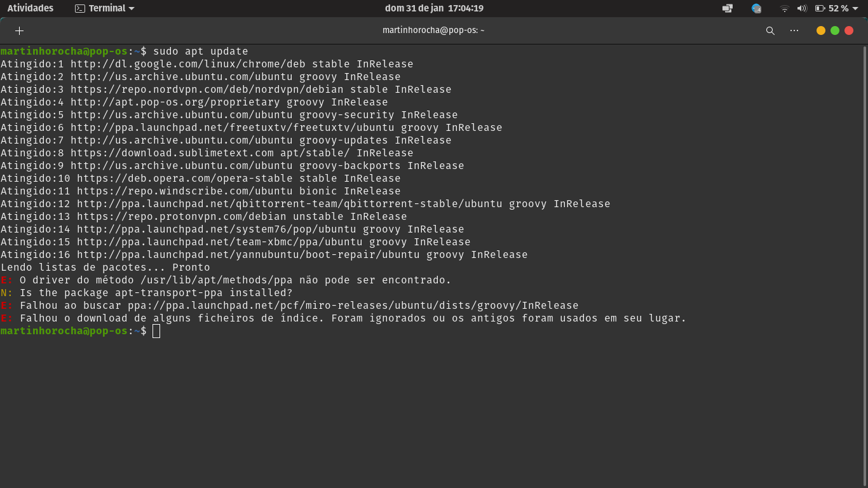Click the search magnifier icon in the header
This screenshot has width=868, height=488.
coord(770,30)
